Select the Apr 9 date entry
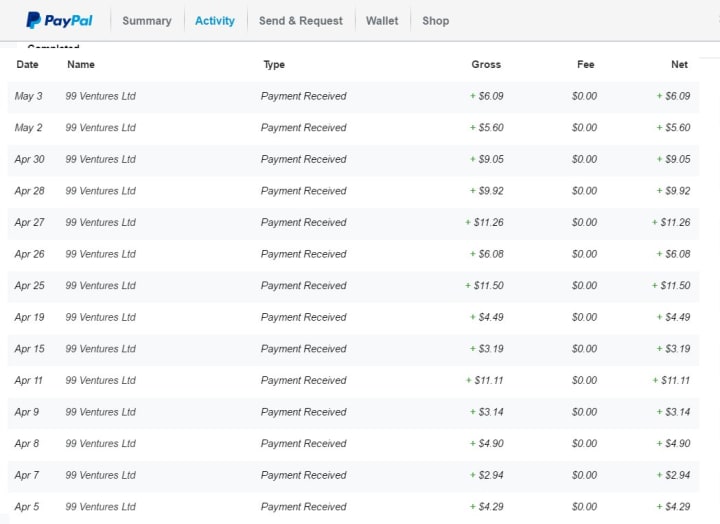 point(27,412)
